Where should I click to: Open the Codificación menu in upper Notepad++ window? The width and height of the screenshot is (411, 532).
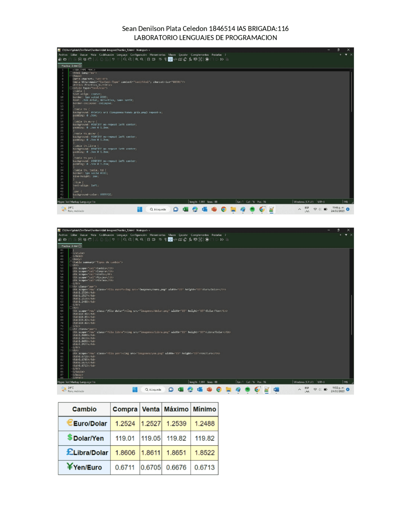pyautogui.click(x=106, y=55)
